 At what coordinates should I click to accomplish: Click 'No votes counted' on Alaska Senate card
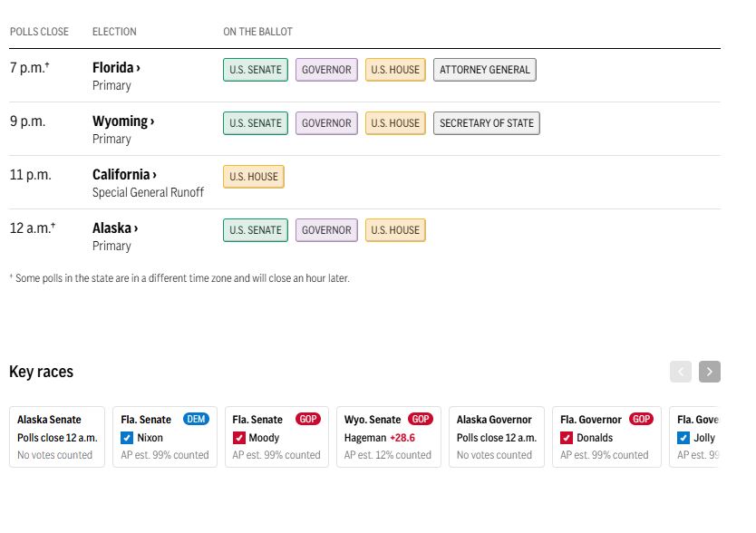54,455
